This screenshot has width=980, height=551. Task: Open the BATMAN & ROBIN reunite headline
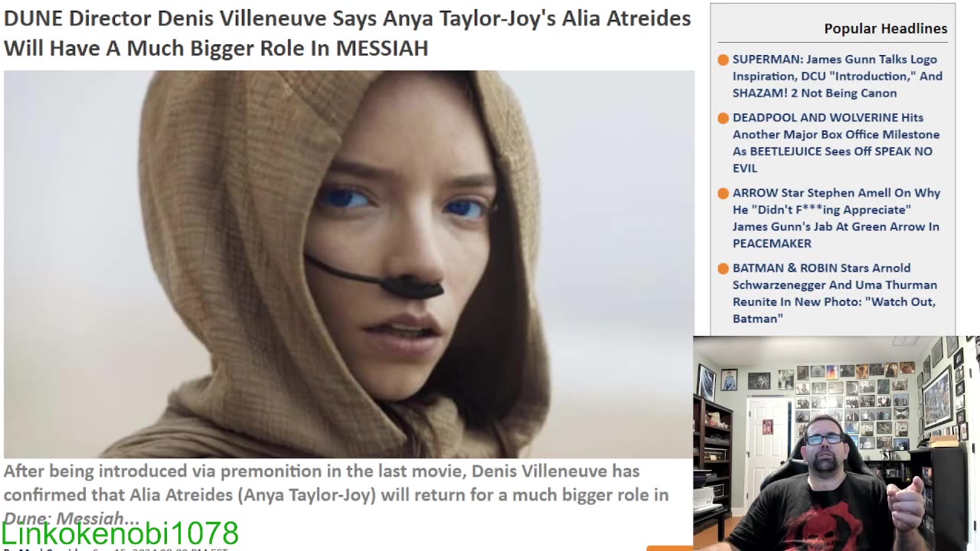(x=835, y=293)
